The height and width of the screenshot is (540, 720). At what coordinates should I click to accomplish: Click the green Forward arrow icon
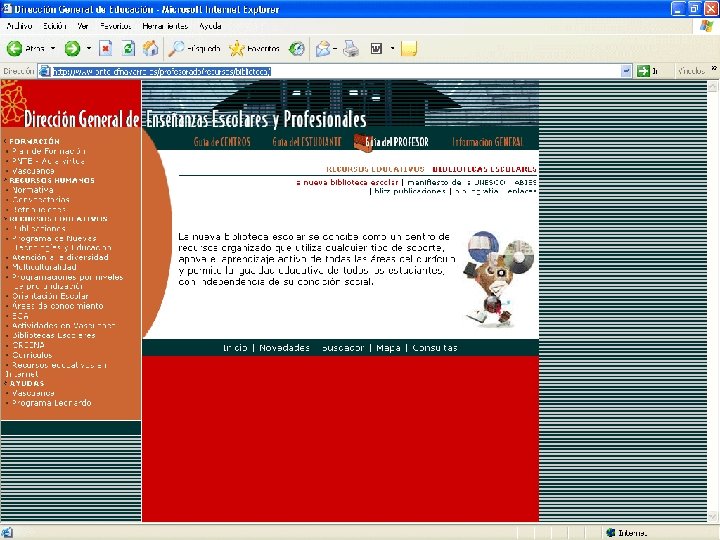click(72, 48)
